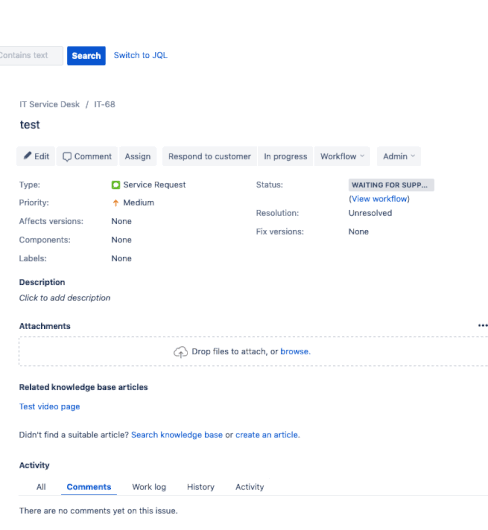
Task: Click the pencil icon on Edit
Action: tap(27, 155)
